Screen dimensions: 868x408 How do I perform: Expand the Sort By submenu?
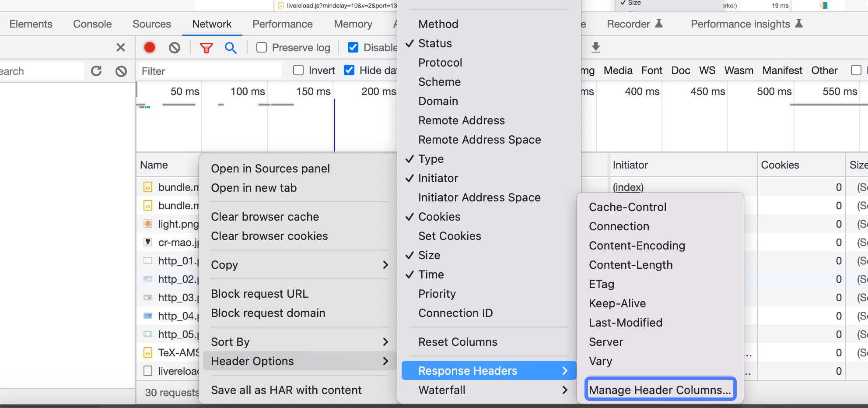coord(300,342)
